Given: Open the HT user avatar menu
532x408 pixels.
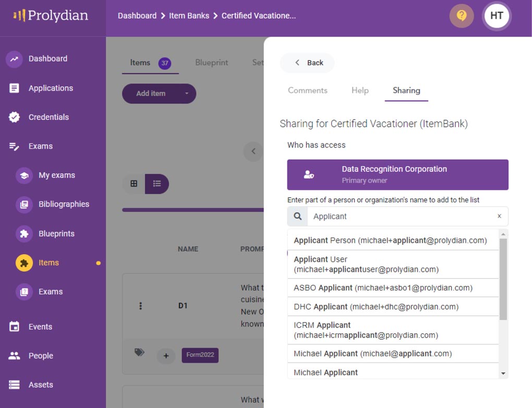Looking at the screenshot, I should click(x=497, y=16).
